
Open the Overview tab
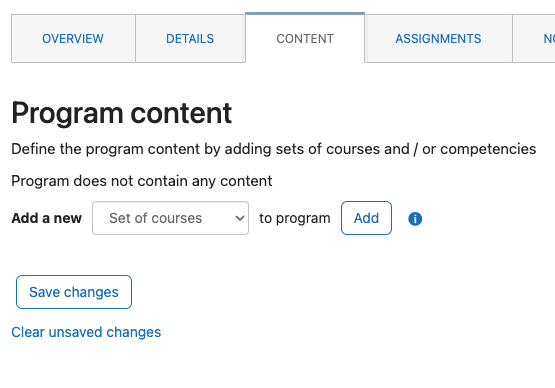point(73,39)
